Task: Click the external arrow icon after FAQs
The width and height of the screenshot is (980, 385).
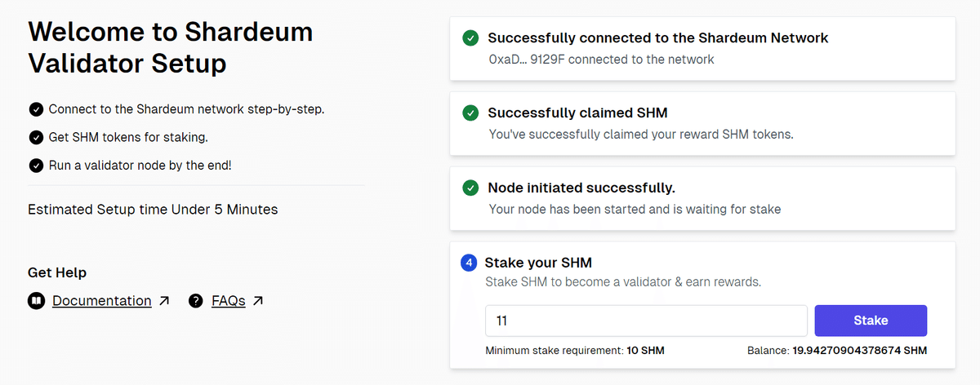Action: click(258, 301)
